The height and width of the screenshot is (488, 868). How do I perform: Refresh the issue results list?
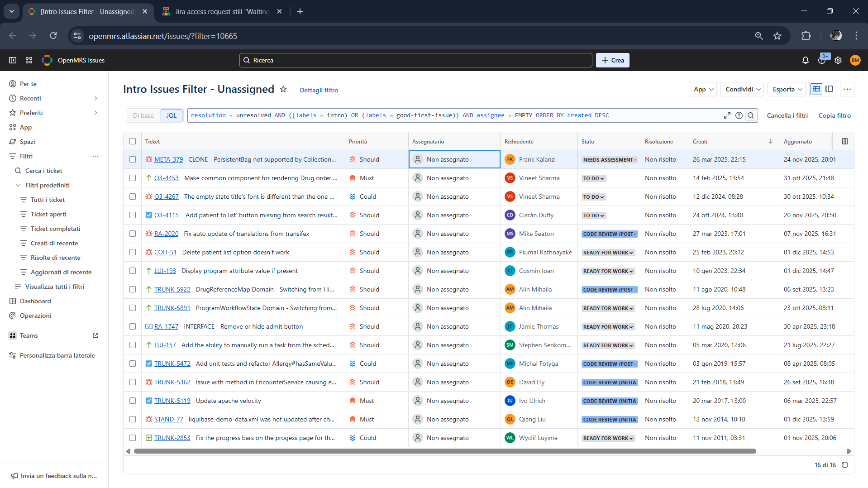[x=845, y=465]
